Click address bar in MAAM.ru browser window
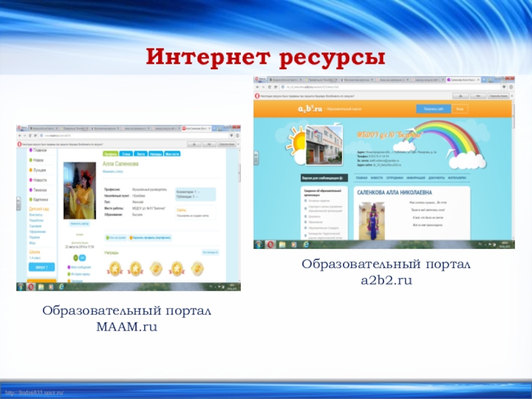This screenshot has height=399, width=532. coord(134,136)
